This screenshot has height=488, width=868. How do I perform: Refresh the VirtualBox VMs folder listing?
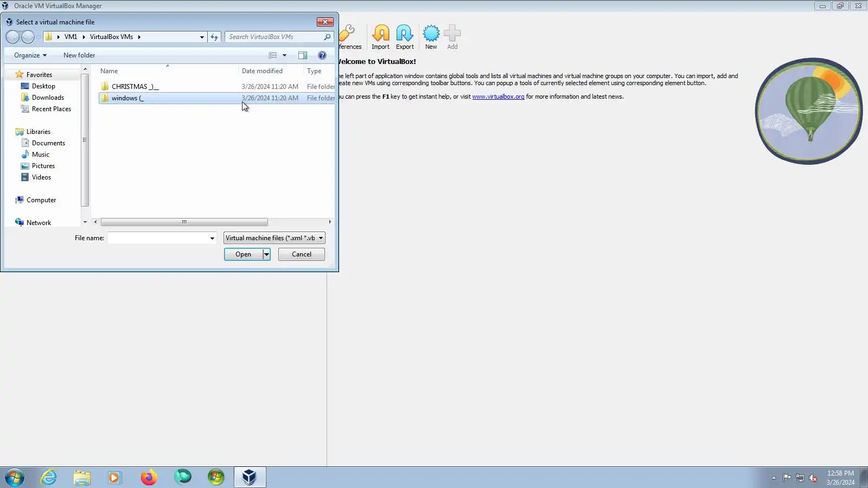214,37
